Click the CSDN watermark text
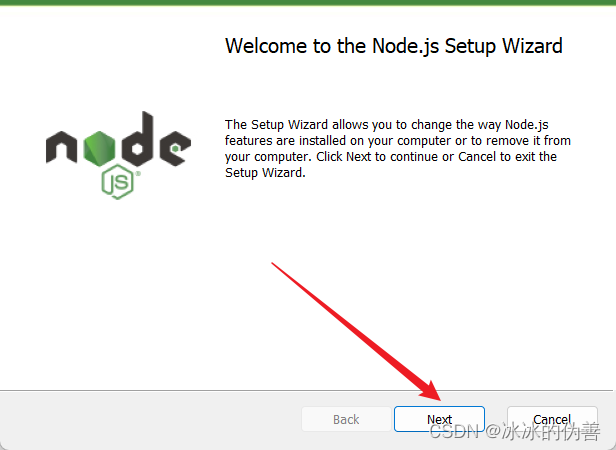This screenshot has height=450, width=616. (x=515, y=432)
